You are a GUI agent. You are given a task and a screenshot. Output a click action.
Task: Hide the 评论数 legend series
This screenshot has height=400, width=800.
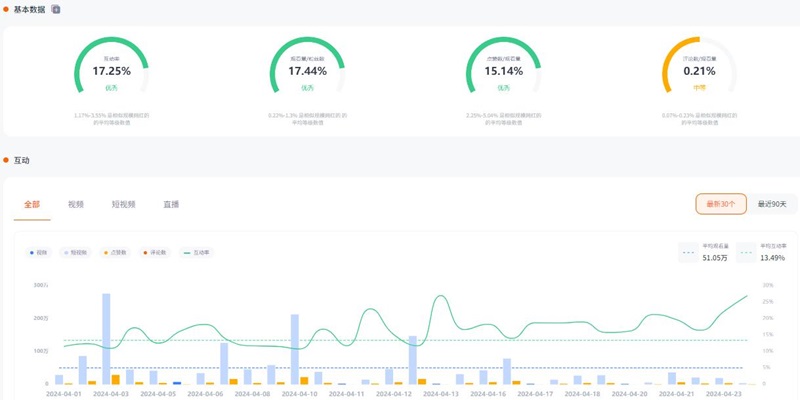pos(155,253)
